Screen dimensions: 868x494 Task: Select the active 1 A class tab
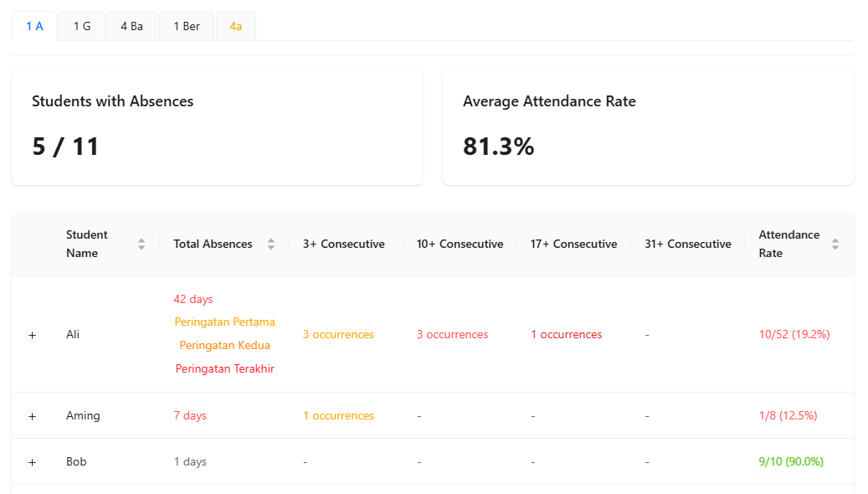tap(34, 26)
